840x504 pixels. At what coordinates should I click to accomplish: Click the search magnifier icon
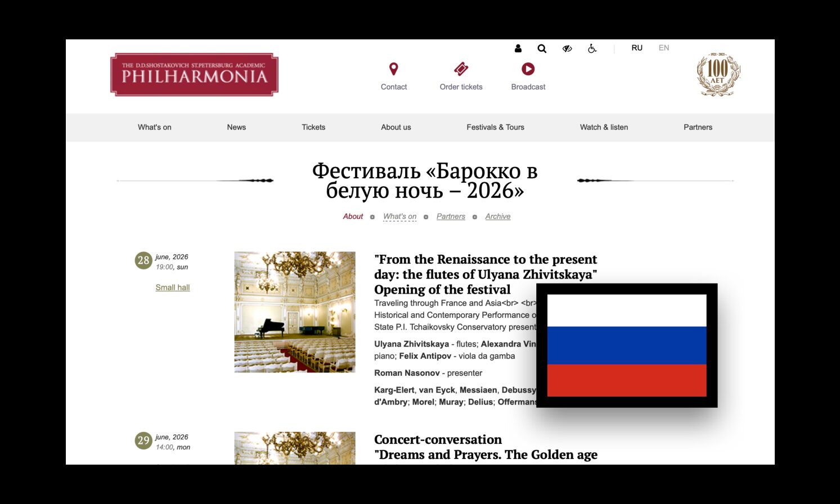click(542, 48)
